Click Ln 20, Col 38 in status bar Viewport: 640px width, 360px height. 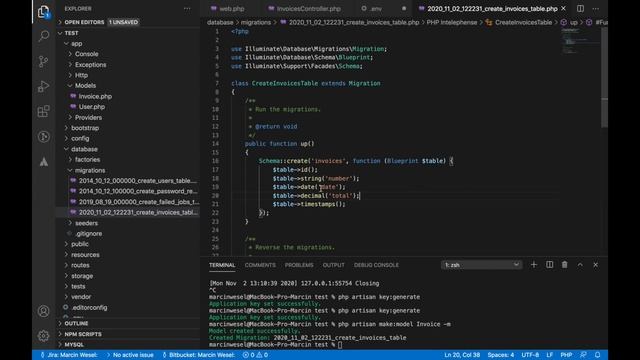462,355
